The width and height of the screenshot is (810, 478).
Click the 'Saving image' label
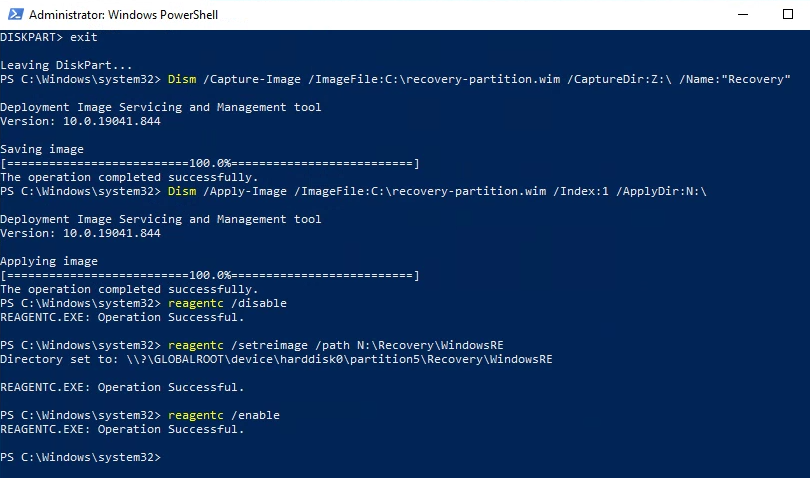[x=42, y=148]
